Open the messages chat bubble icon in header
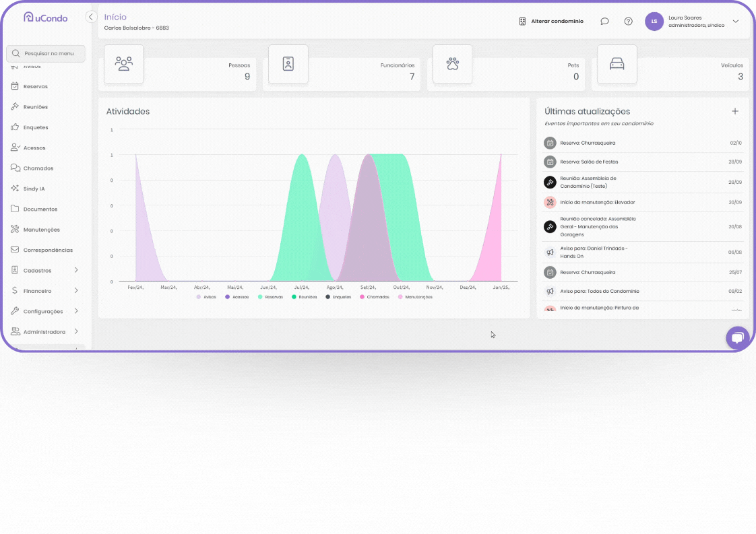 click(x=604, y=22)
